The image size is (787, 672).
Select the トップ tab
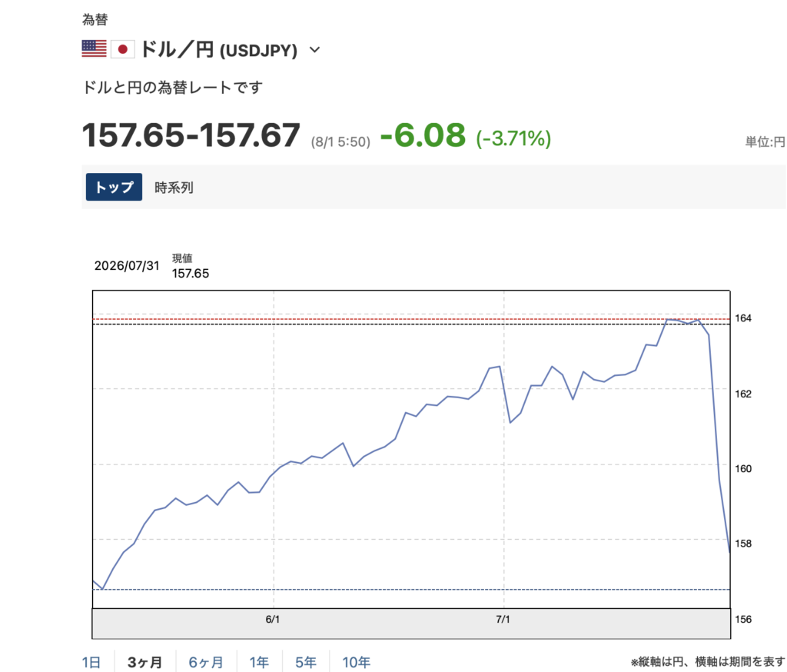[x=114, y=187]
